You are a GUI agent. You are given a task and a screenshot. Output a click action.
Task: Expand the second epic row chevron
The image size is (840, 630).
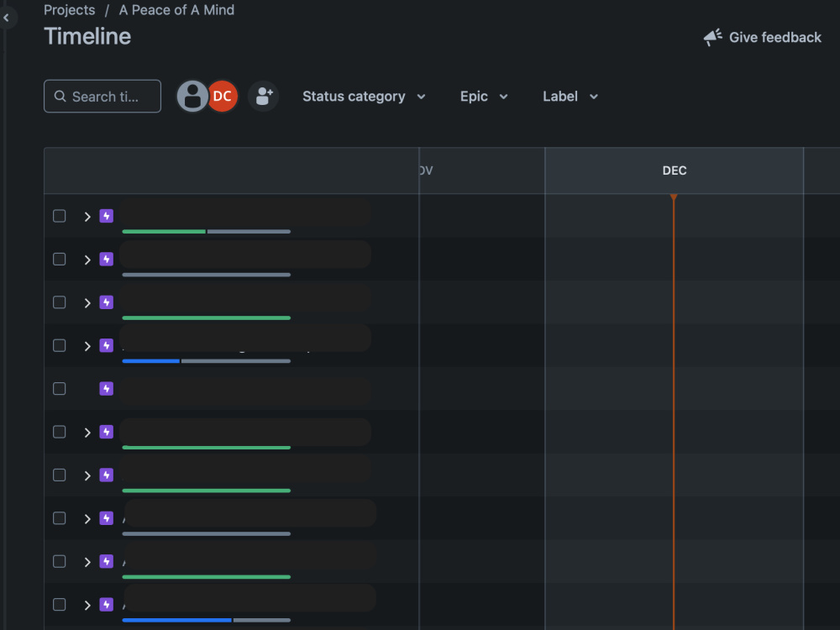click(x=87, y=260)
